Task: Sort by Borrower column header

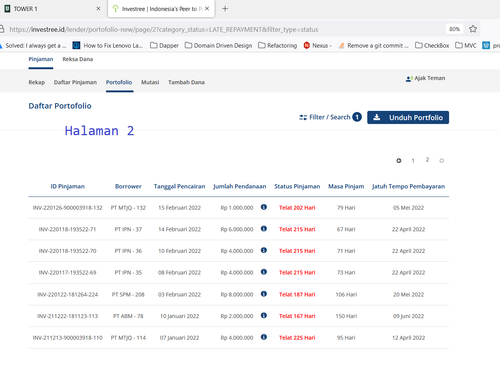Action: [128, 186]
